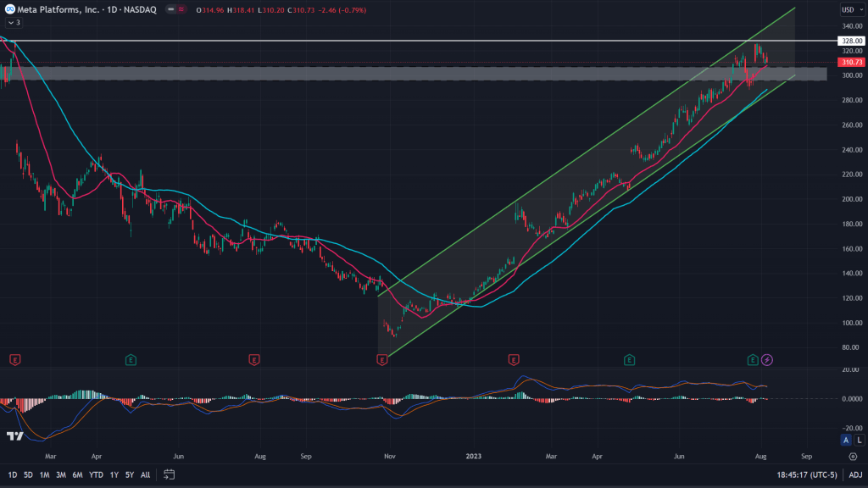Viewport: 868px width, 488px height.
Task: Click the TradingView logo on the chart
Action: (x=14, y=436)
